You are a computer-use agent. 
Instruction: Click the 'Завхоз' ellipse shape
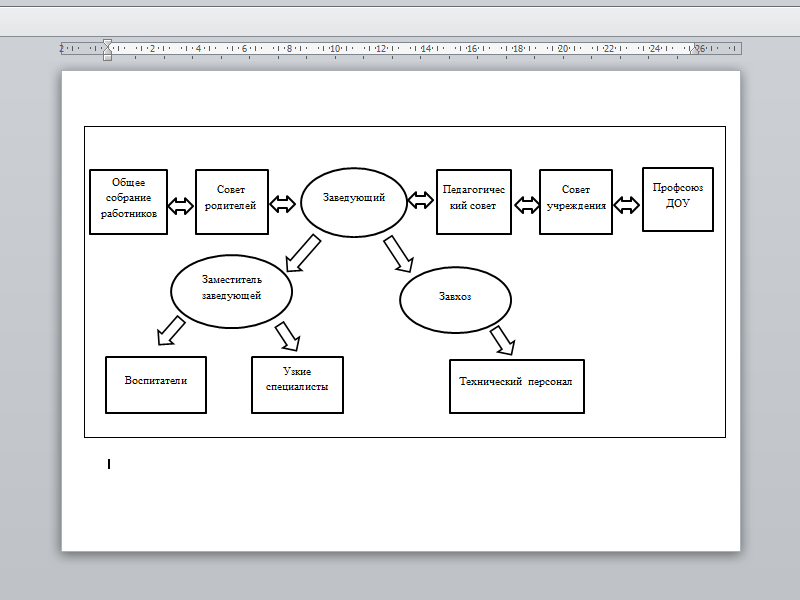pyautogui.click(x=455, y=299)
